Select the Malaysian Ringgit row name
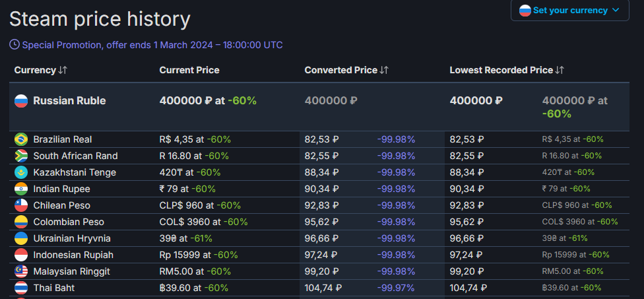 click(71, 271)
